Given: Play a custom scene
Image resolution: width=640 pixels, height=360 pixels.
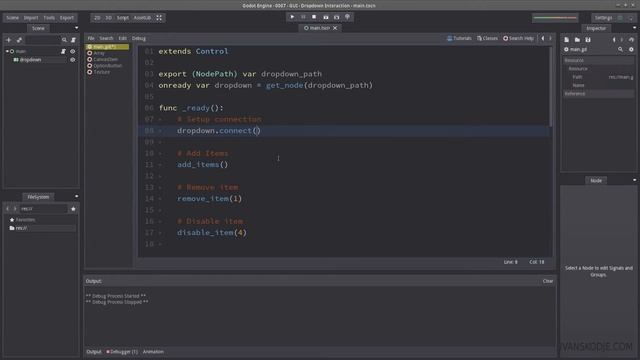Looking at the screenshot, I should (x=337, y=17).
